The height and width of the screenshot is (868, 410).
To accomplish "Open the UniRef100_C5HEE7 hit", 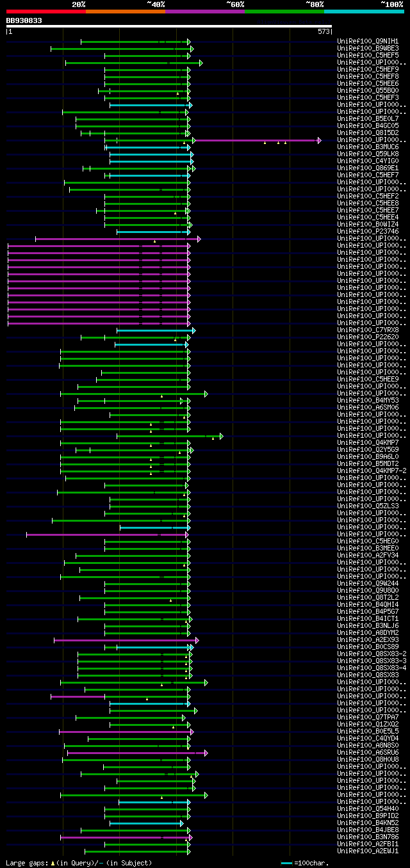I will point(366,211).
